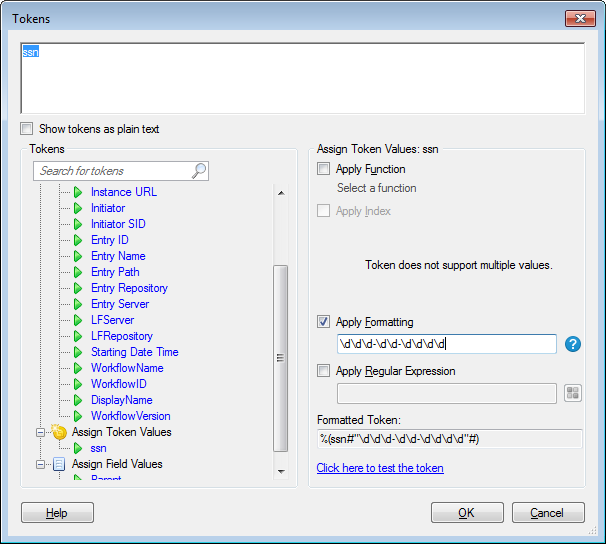Screen dimensions: 606x544
Task: Select the WorkflowVersion token
Action: pos(131,416)
